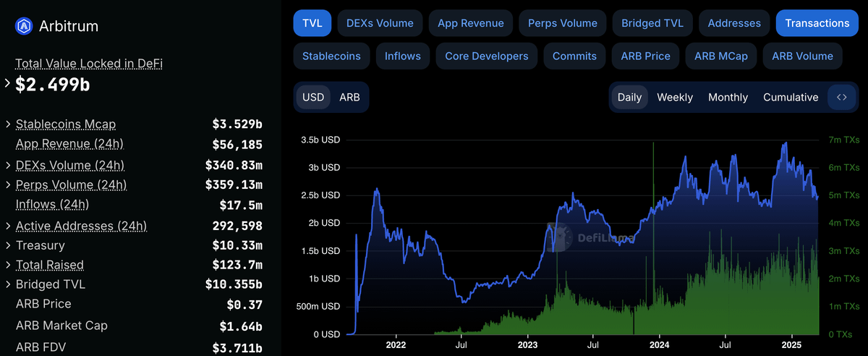Expand the Active Addresses (24h) row
The image size is (868, 356).
7,226
